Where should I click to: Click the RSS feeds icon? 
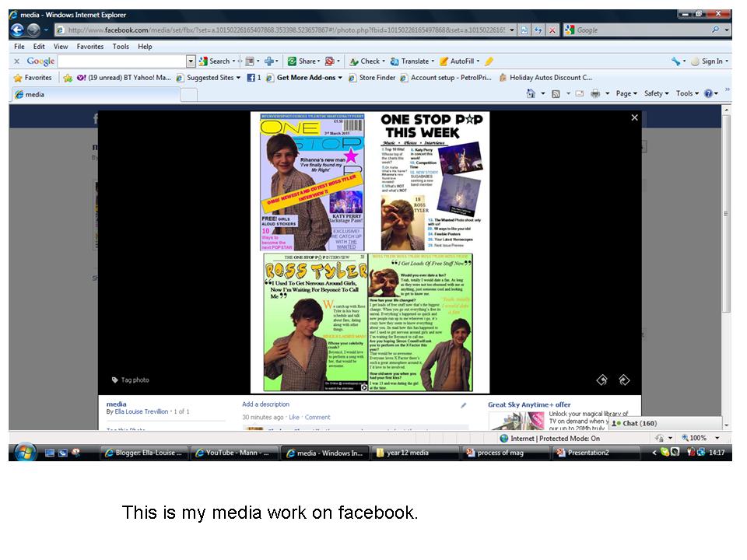556,94
